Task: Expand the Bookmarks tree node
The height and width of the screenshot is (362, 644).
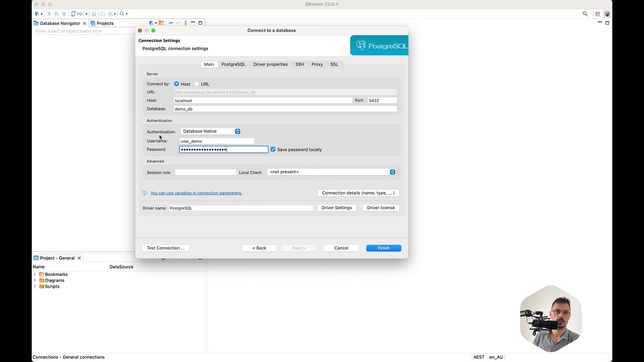Action: pyautogui.click(x=35, y=275)
